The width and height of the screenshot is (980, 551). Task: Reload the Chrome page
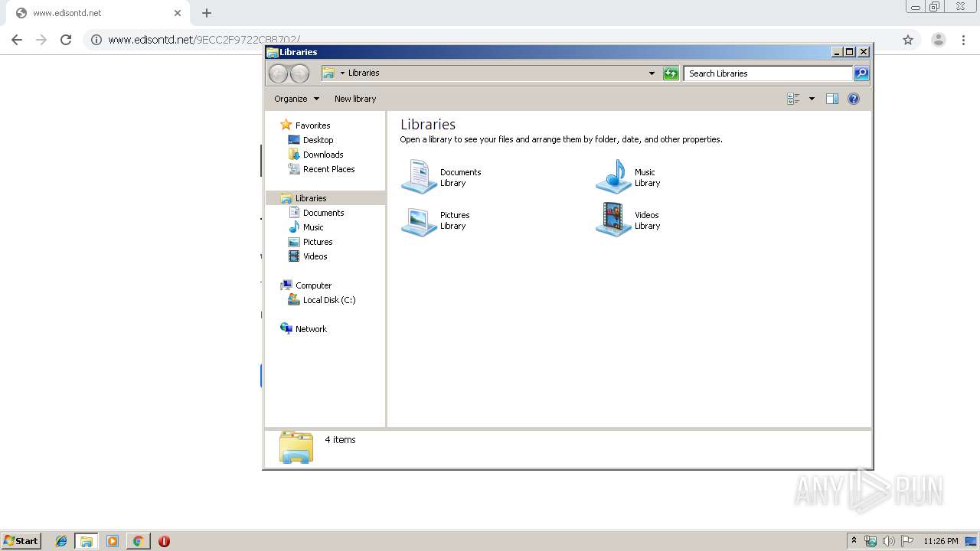(66, 40)
